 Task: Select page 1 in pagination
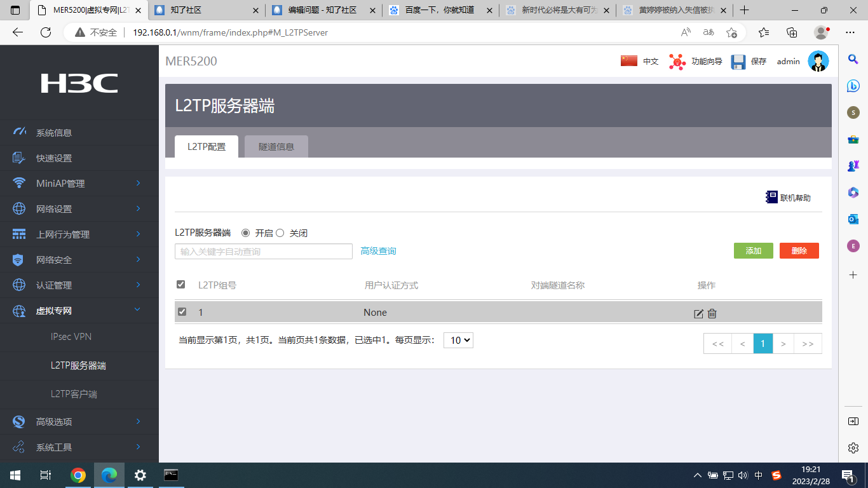point(763,344)
